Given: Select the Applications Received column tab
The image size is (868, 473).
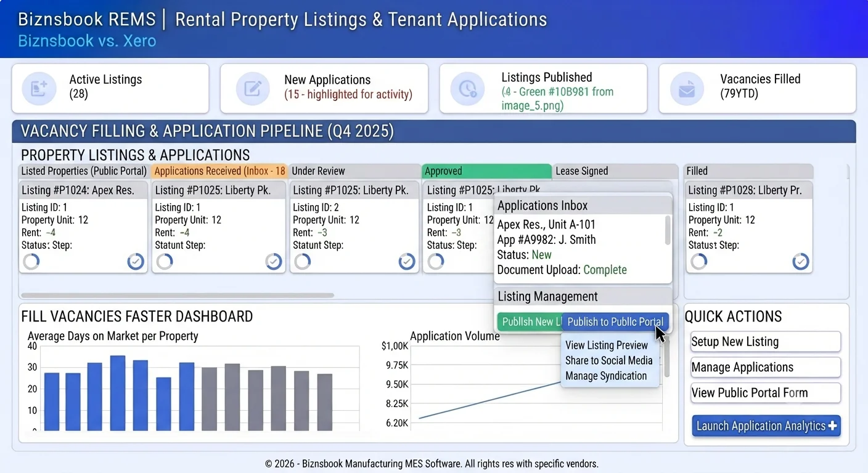Looking at the screenshot, I should pyautogui.click(x=219, y=171).
